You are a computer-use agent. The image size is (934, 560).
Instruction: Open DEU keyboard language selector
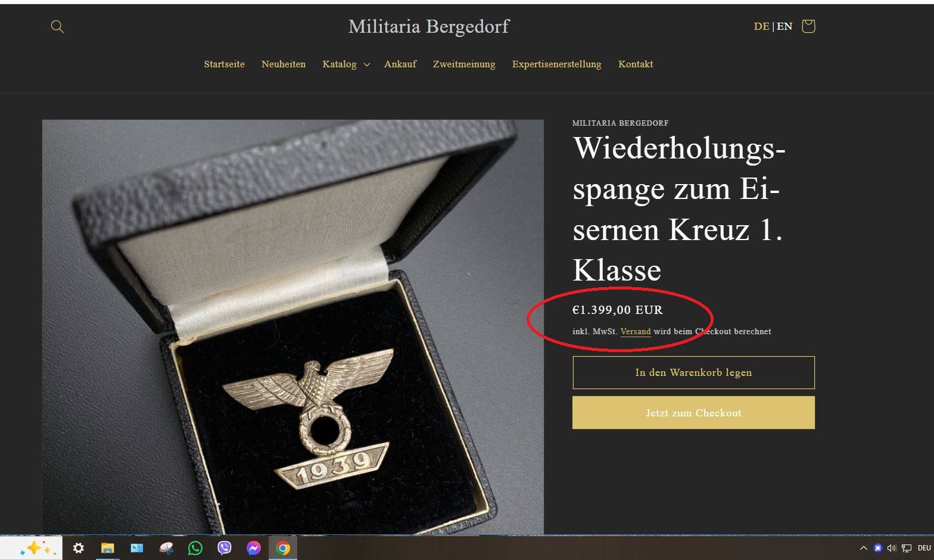[x=924, y=548]
